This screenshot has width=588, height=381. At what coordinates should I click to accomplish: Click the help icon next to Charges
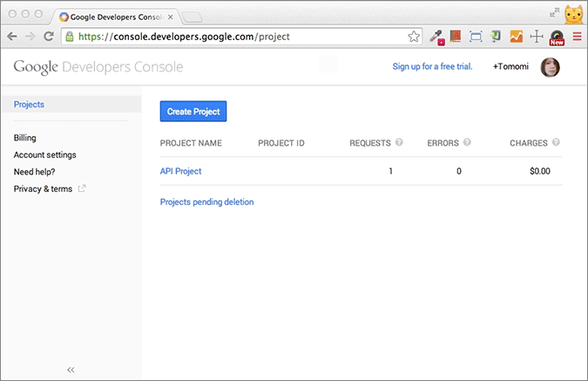tap(556, 142)
